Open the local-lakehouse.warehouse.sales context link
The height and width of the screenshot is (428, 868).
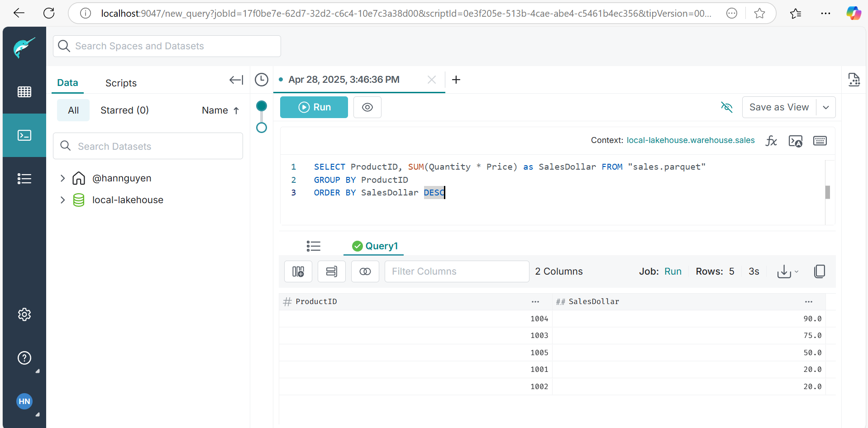click(691, 140)
